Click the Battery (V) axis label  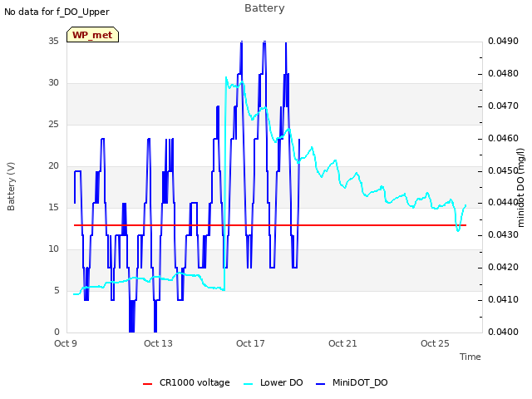11,186
